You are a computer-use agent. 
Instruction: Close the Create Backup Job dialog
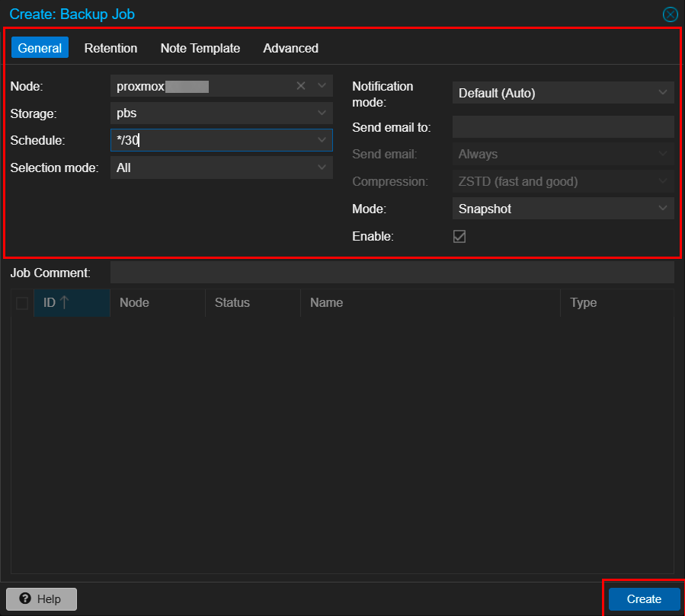click(671, 14)
